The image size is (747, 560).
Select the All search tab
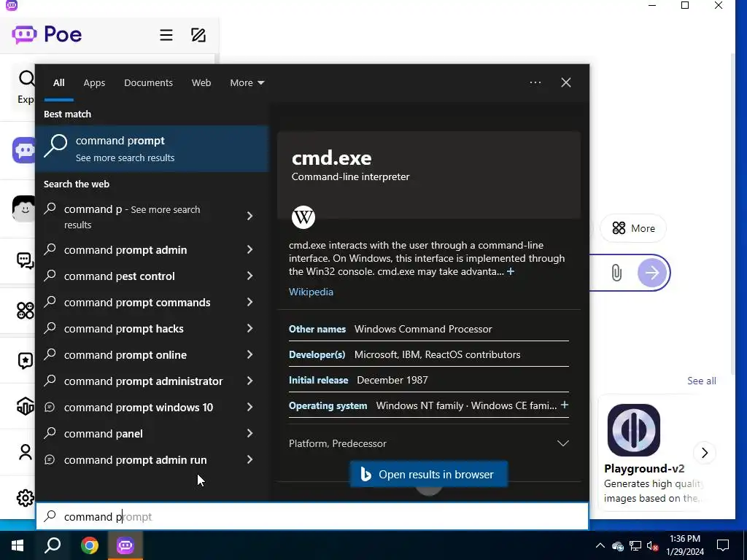59,83
